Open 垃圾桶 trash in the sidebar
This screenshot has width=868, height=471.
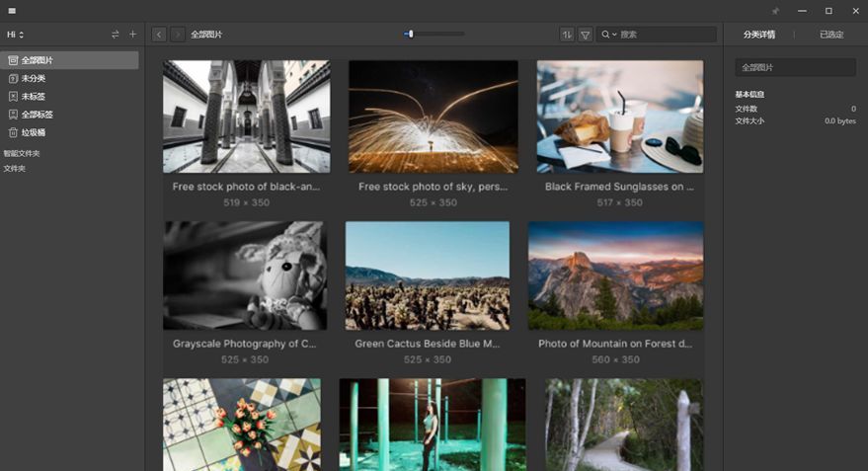[x=34, y=132]
